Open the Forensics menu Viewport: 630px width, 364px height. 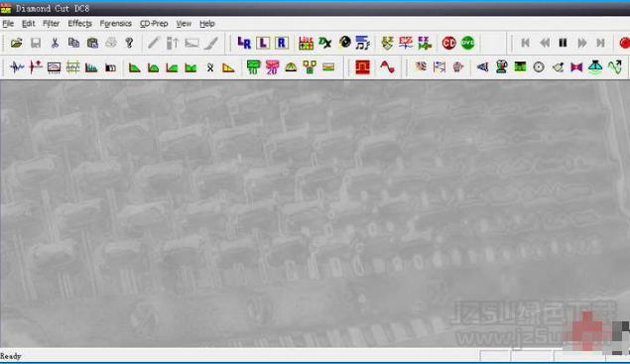(116, 24)
